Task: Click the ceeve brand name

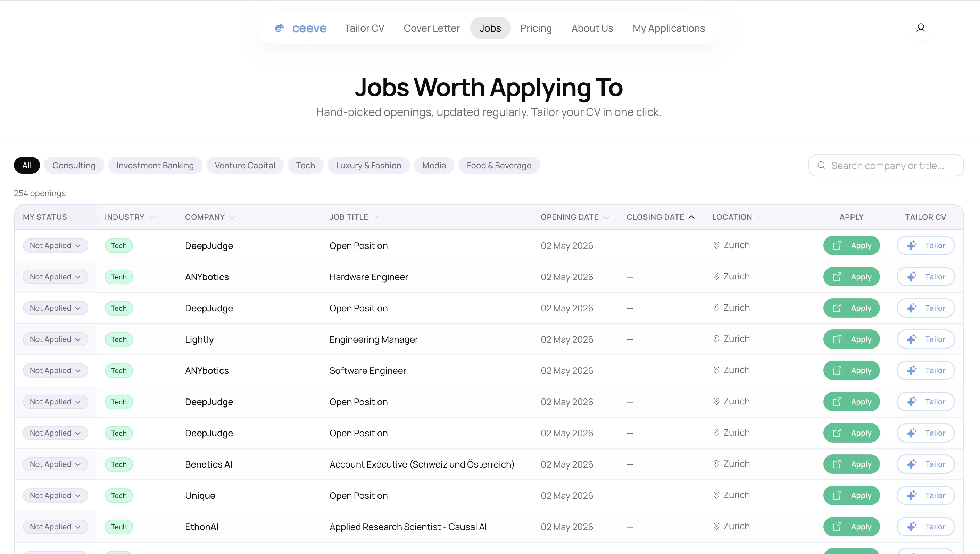Action: point(309,28)
